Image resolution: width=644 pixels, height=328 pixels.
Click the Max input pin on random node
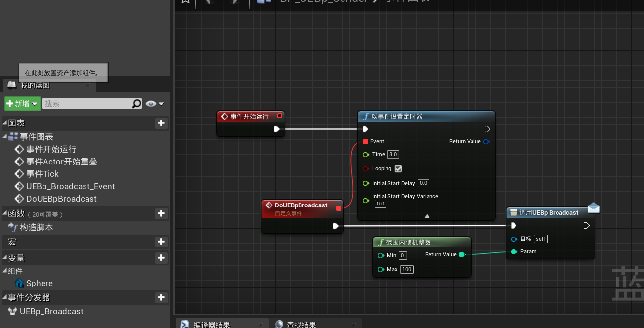pyautogui.click(x=381, y=270)
